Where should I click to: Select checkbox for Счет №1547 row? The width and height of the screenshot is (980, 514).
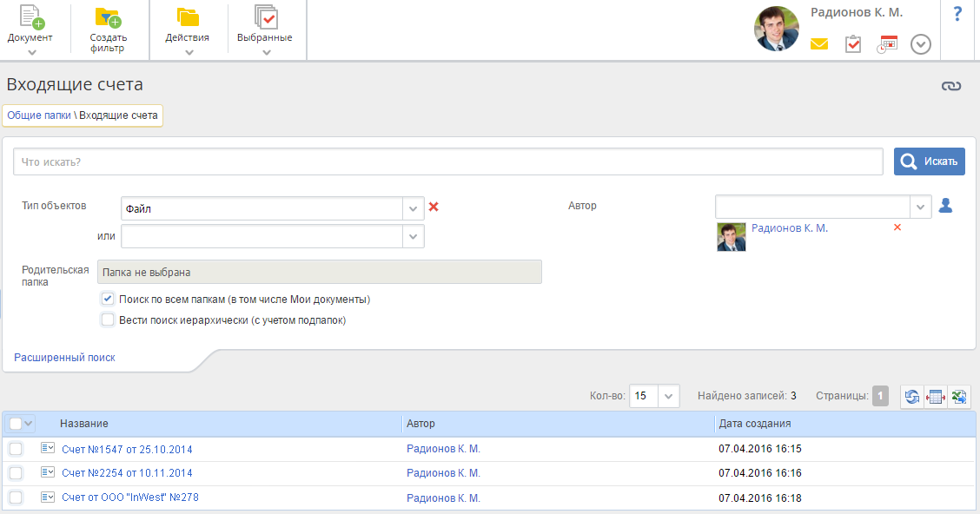click(16, 449)
